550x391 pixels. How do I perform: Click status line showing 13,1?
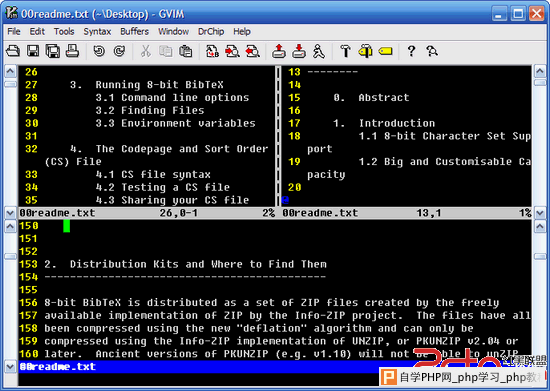point(407,213)
